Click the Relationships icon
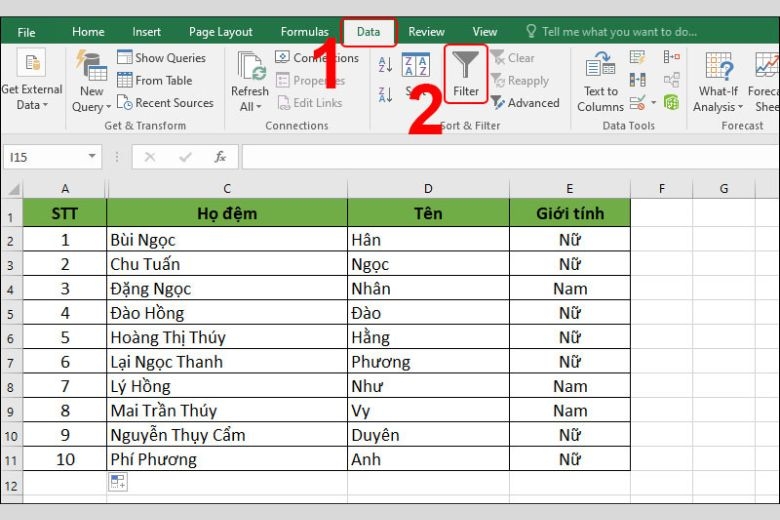780x520 pixels. coord(672,80)
